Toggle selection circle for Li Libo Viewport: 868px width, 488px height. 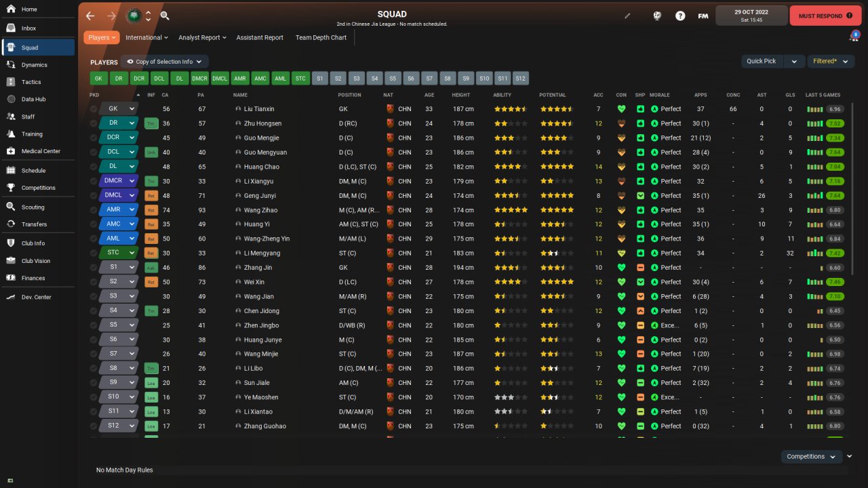pyautogui.click(x=94, y=368)
